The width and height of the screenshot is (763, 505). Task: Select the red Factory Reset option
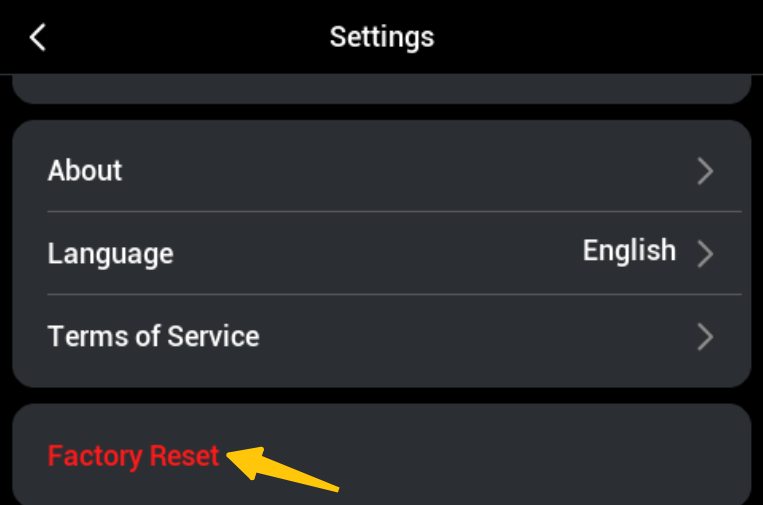click(x=133, y=457)
